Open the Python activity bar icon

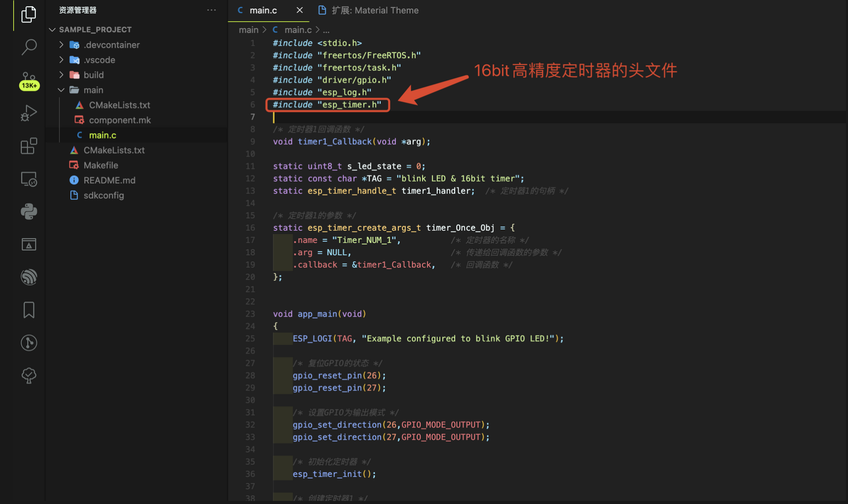[x=29, y=212]
